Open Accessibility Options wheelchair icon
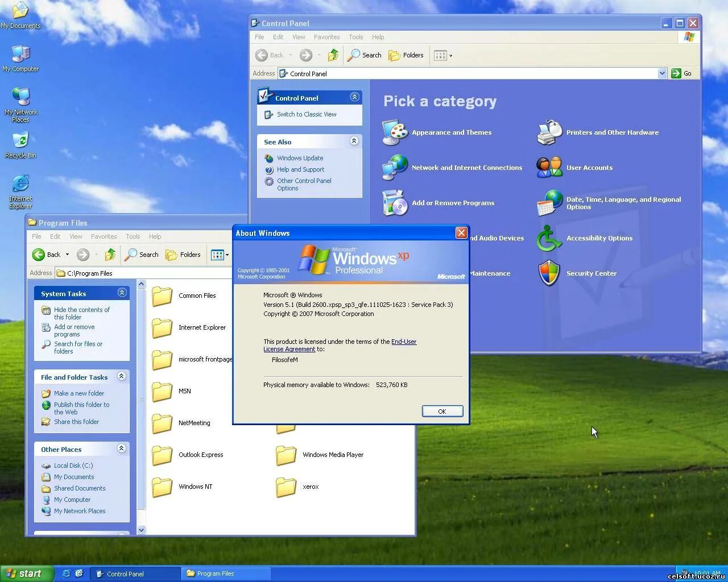Viewport: 728px width, 582px height. (x=549, y=238)
